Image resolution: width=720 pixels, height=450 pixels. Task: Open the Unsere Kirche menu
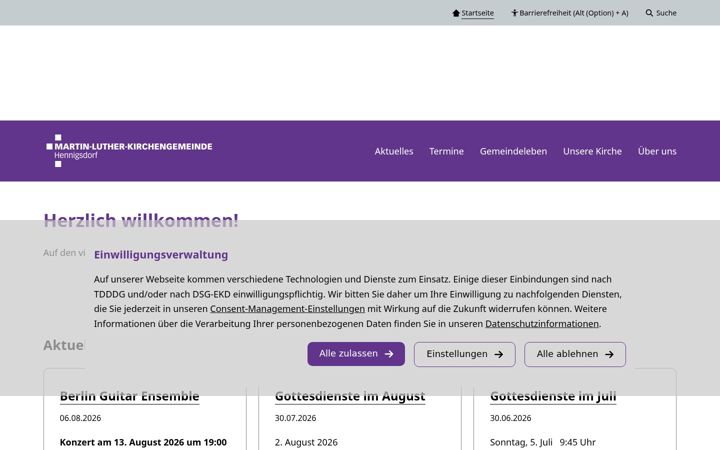click(592, 151)
